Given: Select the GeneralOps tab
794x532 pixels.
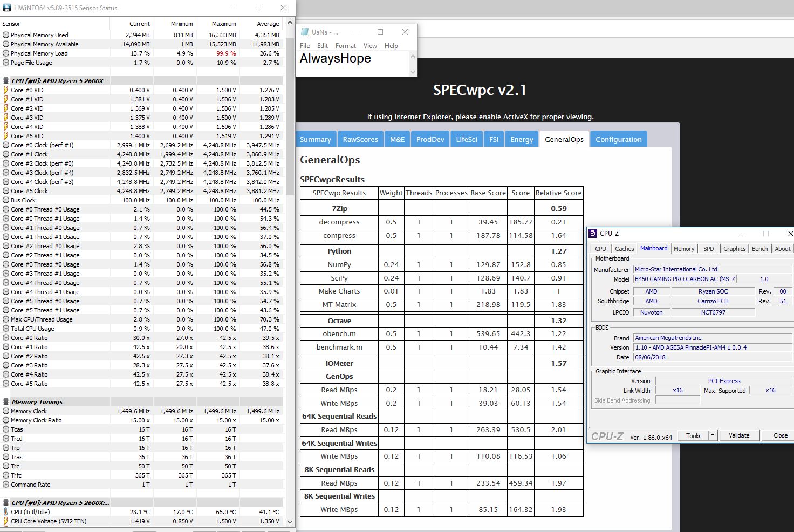Looking at the screenshot, I should (x=564, y=139).
